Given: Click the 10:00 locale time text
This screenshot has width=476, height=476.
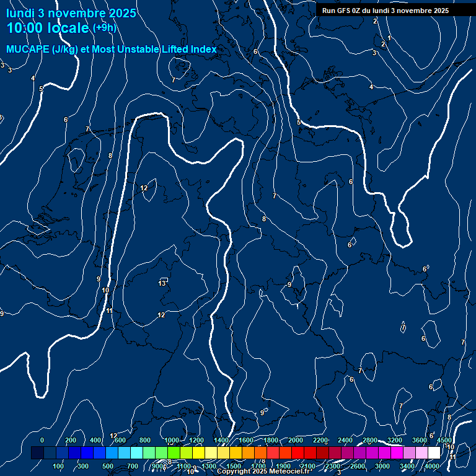Looking at the screenshot, I should coord(47,28).
